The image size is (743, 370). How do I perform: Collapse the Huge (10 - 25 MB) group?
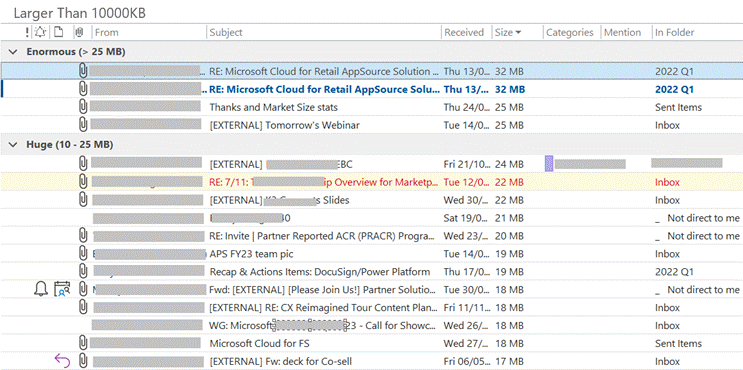13,144
